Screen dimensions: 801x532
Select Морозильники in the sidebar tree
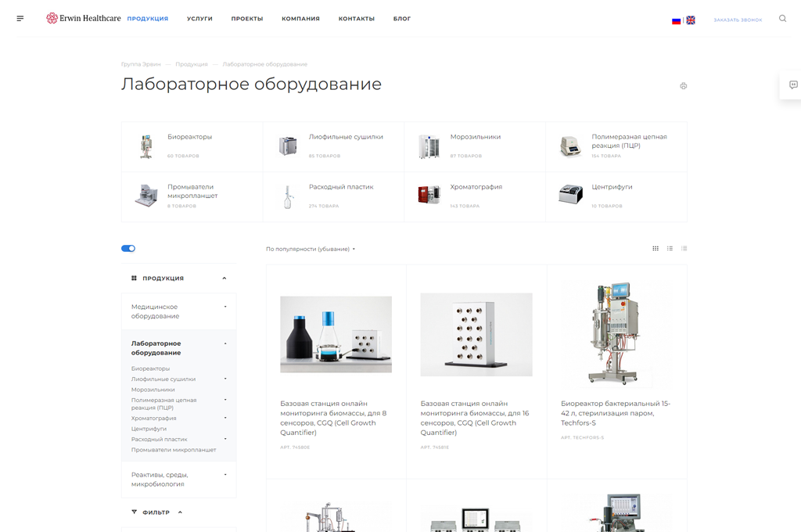(x=153, y=390)
